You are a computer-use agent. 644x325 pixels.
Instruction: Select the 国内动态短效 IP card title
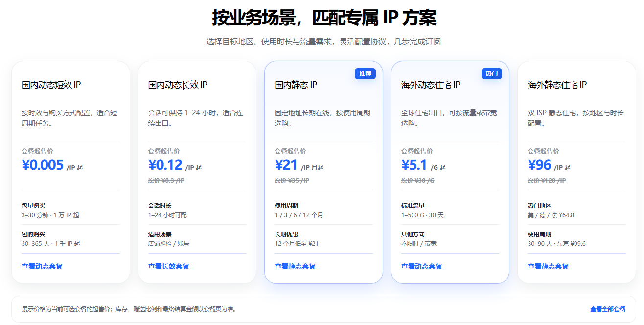[51, 85]
